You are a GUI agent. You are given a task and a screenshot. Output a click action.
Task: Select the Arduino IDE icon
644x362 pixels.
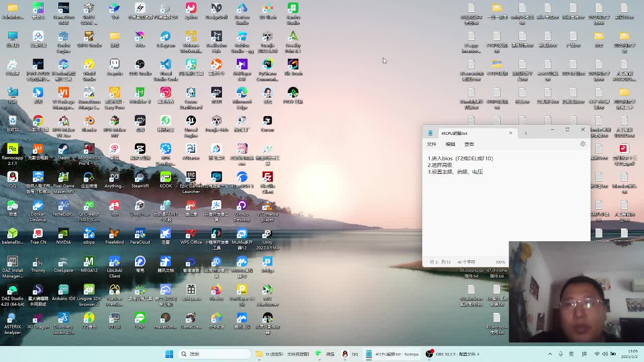[63, 293]
